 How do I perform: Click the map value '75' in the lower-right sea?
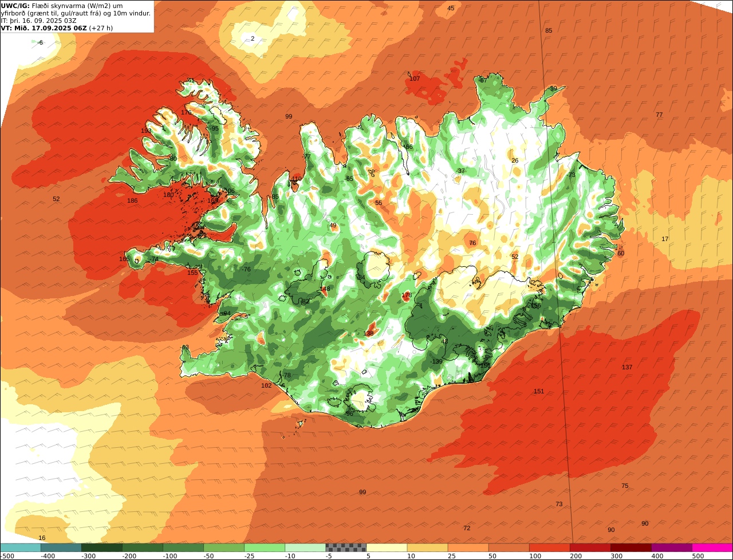click(x=625, y=486)
